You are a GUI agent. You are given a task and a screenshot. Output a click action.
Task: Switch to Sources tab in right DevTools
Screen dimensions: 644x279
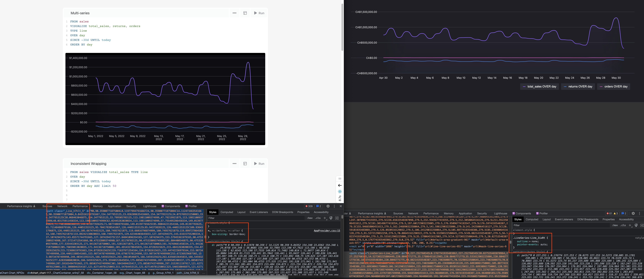tap(398, 213)
